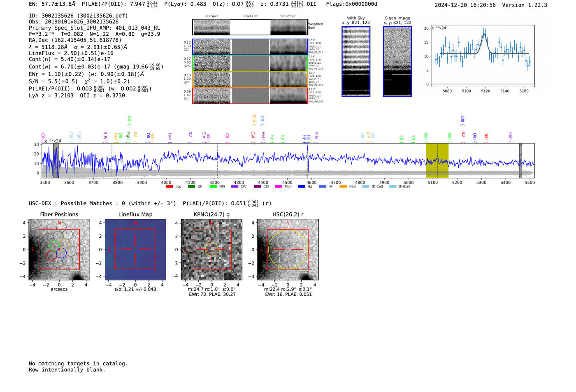
Task: Click the EW: 57.7±13.8Å header value
Action: click(x=52, y=4)
